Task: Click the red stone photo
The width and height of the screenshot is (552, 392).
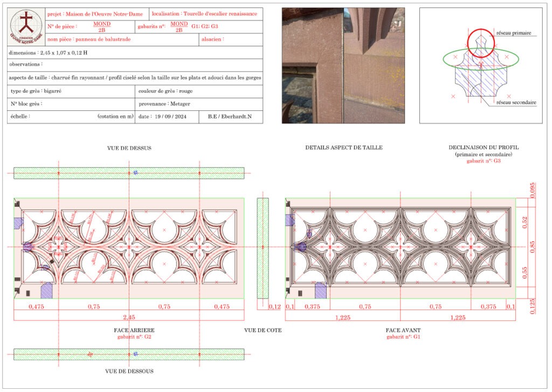Action: click(343, 65)
